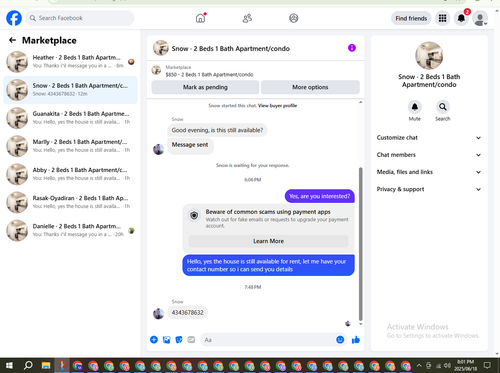Click Snow's avatar beside phone number
Image resolution: width=500 pixels, height=373 pixels.
pos(158,313)
